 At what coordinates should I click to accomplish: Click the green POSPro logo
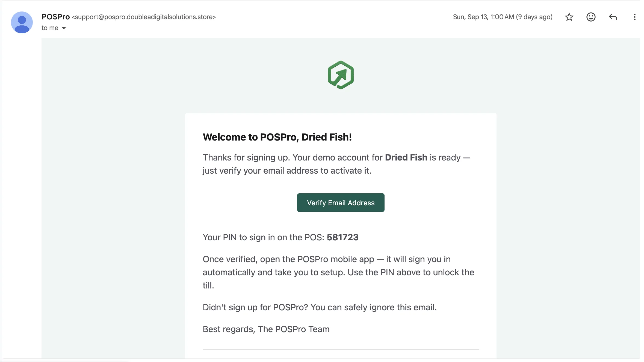(x=341, y=75)
